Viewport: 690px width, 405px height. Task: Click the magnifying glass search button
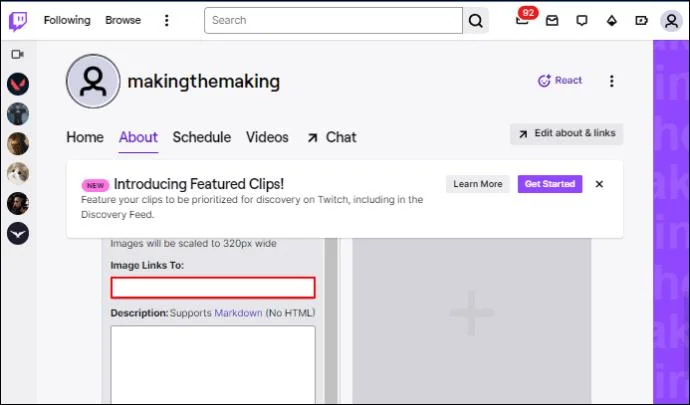(476, 20)
